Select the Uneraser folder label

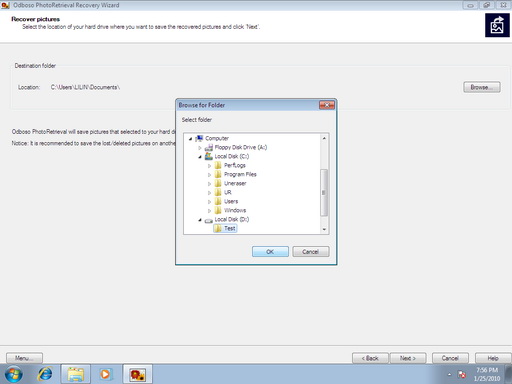click(235, 183)
